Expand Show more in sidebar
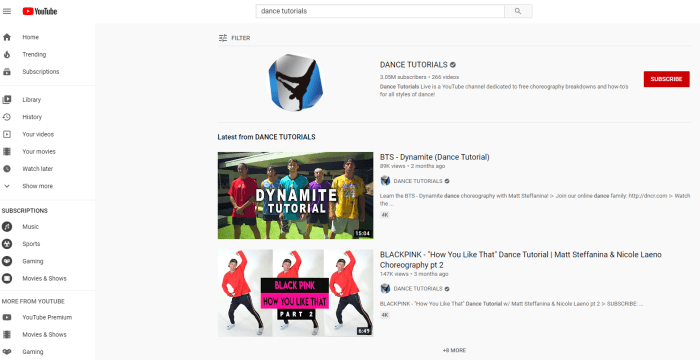This screenshot has width=700, height=360. [x=38, y=186]
